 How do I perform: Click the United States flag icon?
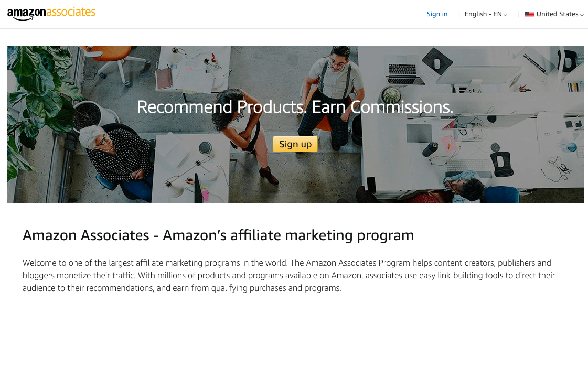point(529,14)
